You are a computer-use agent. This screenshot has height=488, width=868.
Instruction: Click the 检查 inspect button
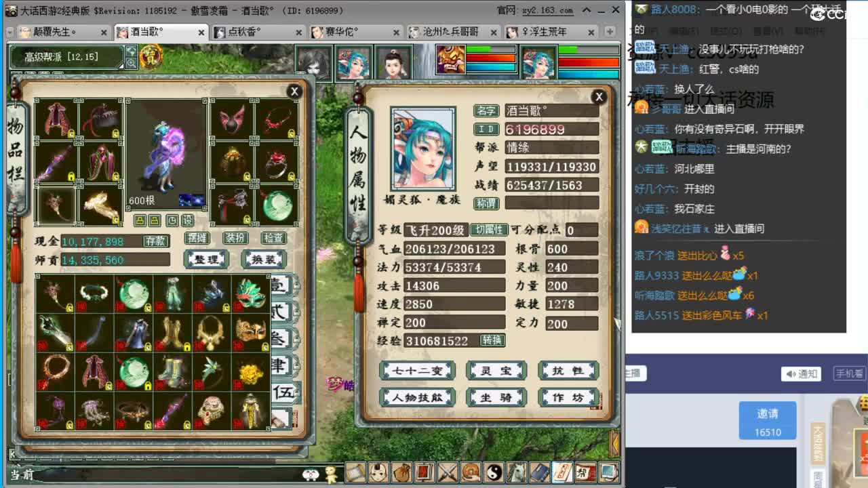(x=274, y=239)
